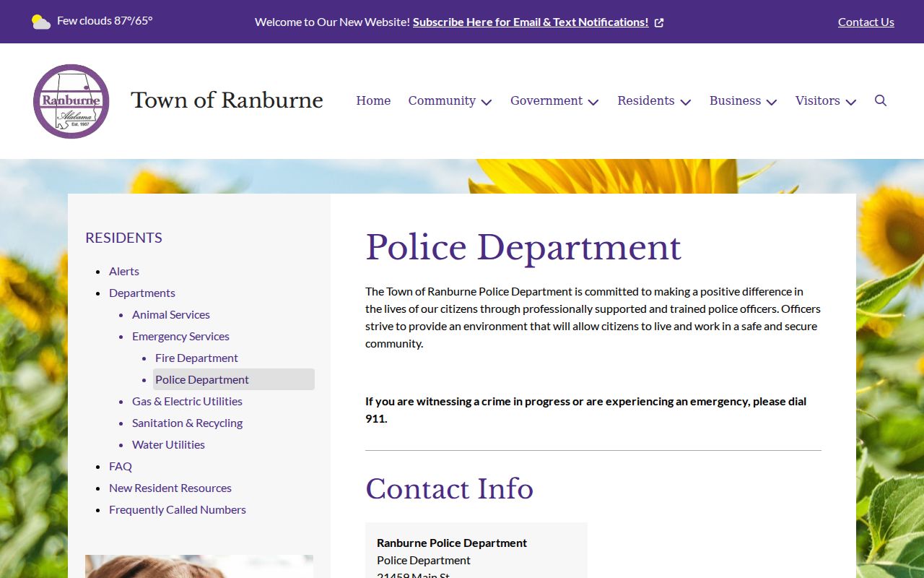924x578 pixels.
Task: Click Subscribe Here for Email & Text Notifications
Action: pos(531,22)
